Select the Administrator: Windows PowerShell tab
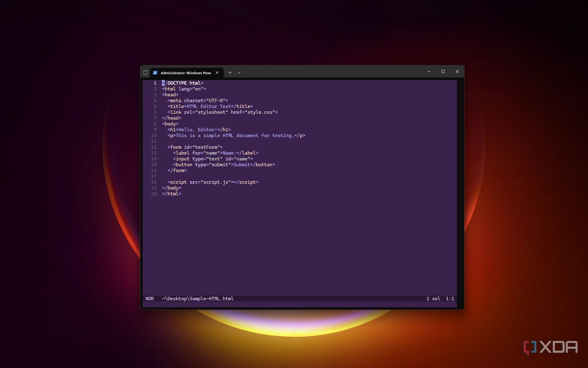The width and height of the screenshot is (588, 368). (187, 73)
